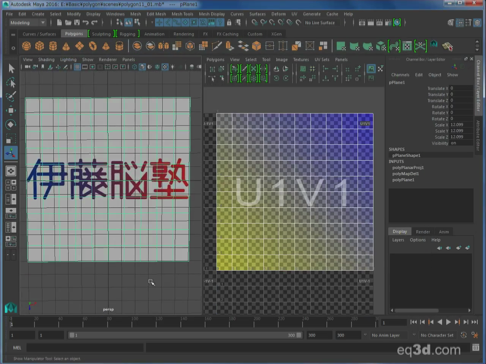Switch to the Rigging shelf tab

coord(127,34)
